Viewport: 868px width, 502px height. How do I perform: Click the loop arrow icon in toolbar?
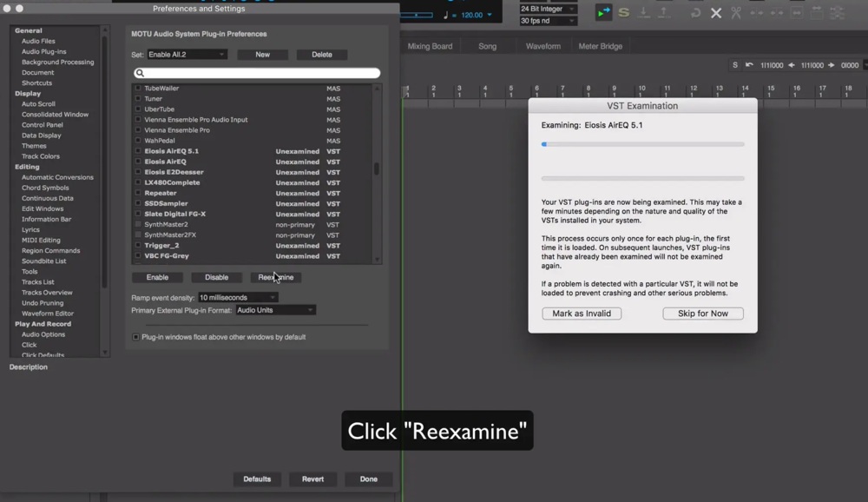click(x=696, y=13)
